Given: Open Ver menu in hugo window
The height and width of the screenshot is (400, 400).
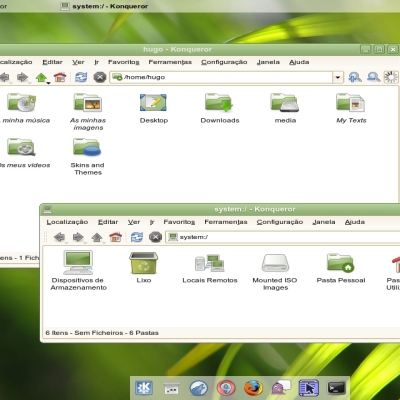Looking at the screenshot, I should point(78,62).
